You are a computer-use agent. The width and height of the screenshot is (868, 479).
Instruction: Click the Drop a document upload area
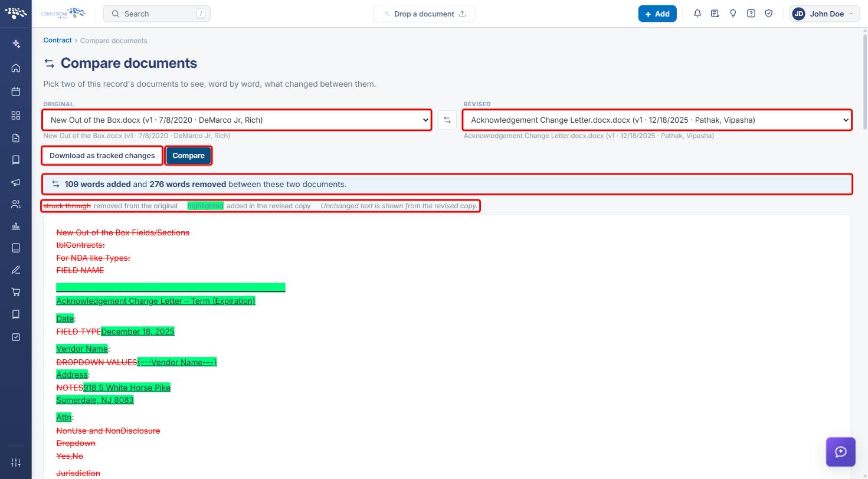click(424, 14)
